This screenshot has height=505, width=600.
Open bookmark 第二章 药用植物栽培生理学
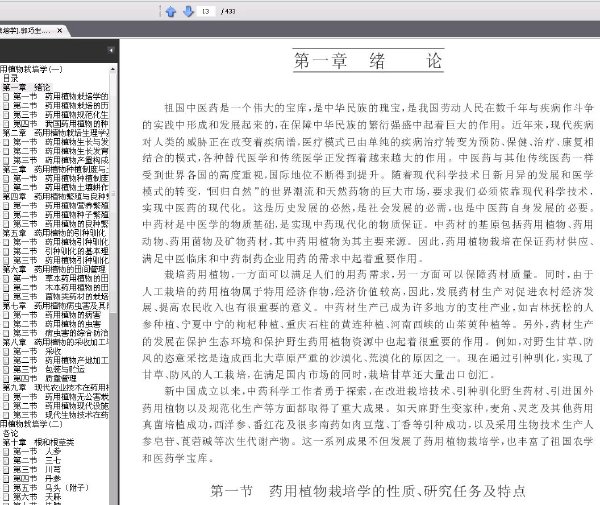pyautogui.click(x=56, y=133)
